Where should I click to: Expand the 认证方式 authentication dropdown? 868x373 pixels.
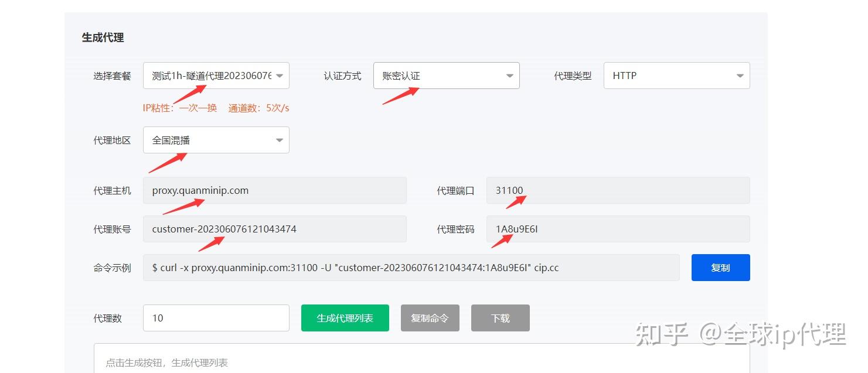click(445, 75)
